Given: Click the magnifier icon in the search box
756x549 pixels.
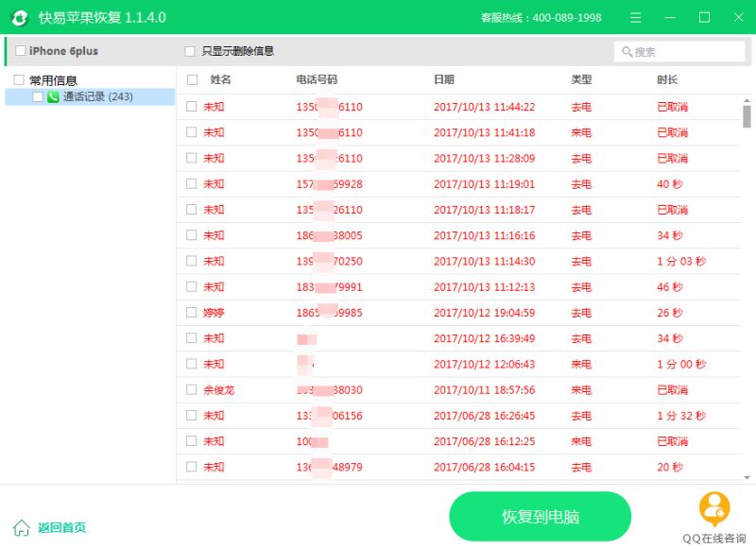Looking at the screenshot, I should 626,51.
